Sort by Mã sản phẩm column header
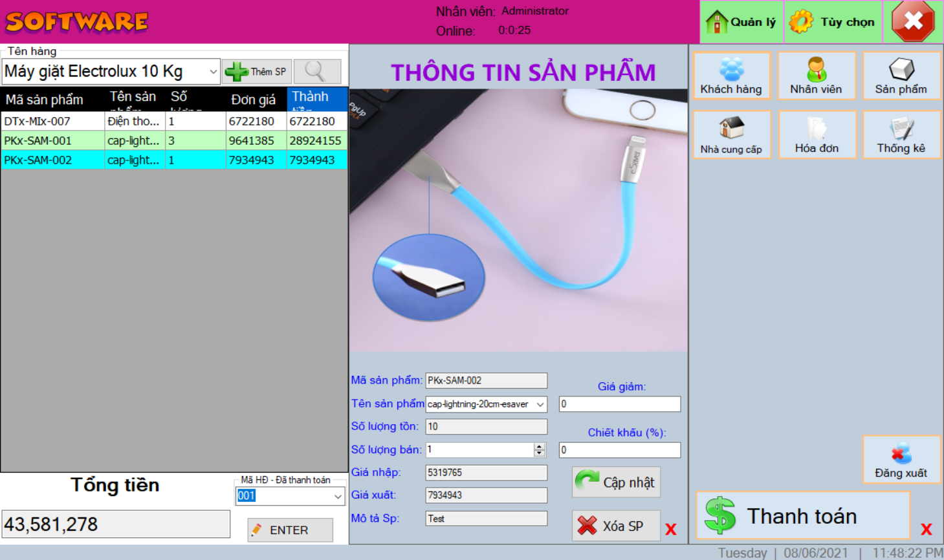The height and width of the screenshot is (560, 944). point(53,100)
